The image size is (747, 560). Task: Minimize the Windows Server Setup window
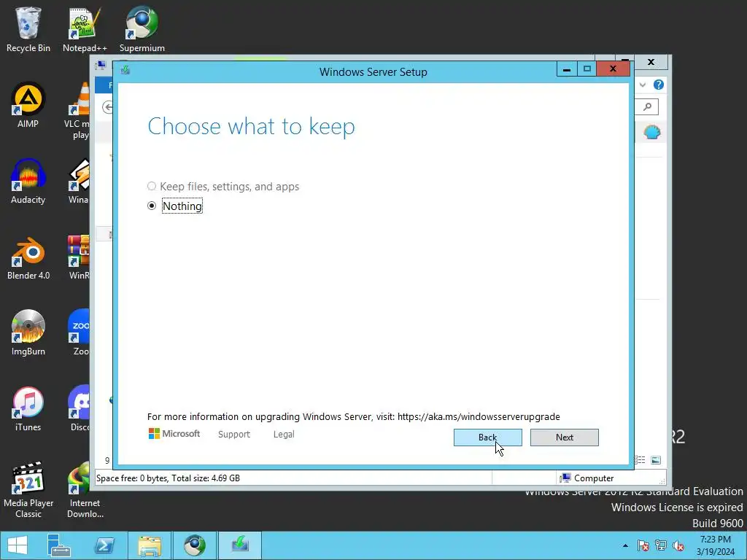(x=566, y=69)
